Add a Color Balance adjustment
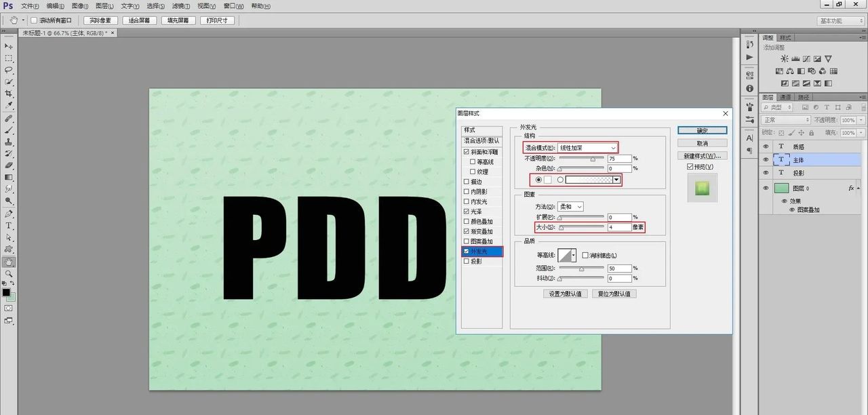 (790, 71)
